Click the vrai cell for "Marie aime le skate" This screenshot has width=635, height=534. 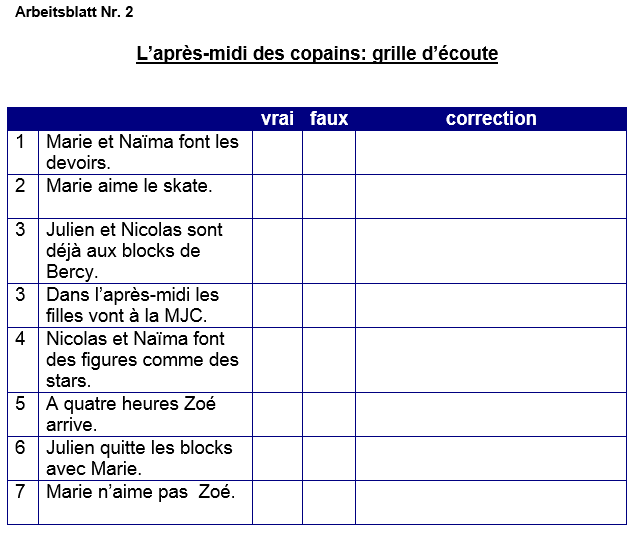click(277, 196)
